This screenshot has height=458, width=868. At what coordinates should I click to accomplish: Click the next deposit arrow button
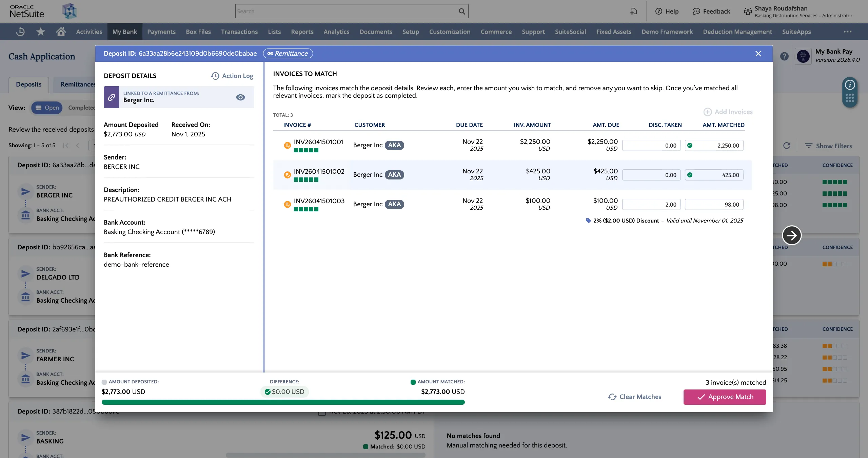(x=792, y=235)
